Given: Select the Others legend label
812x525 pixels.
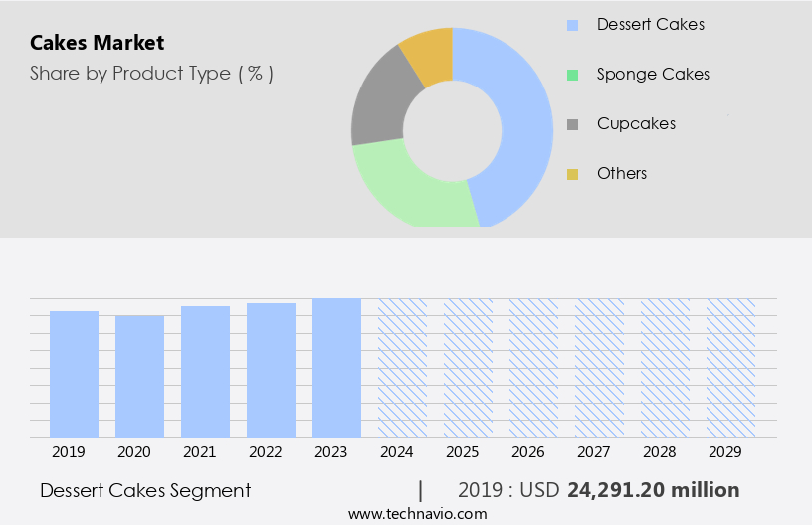Looking at the screenshot, I should (622, 173).
